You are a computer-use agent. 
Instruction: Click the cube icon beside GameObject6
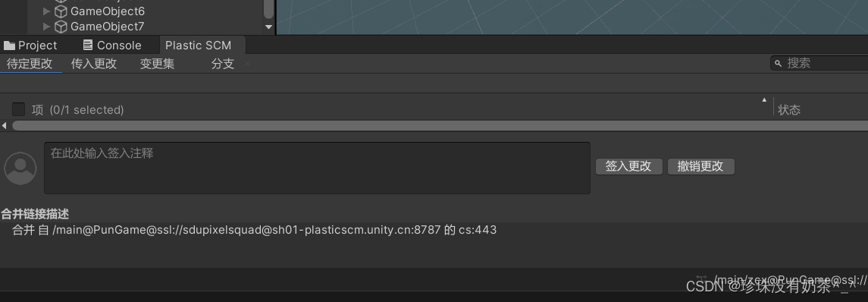61,11
